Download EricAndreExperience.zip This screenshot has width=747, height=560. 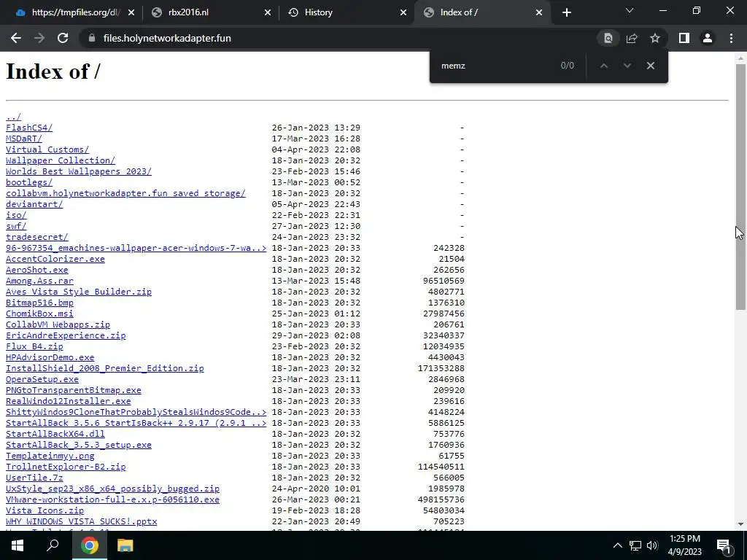[x=66, y=335]
